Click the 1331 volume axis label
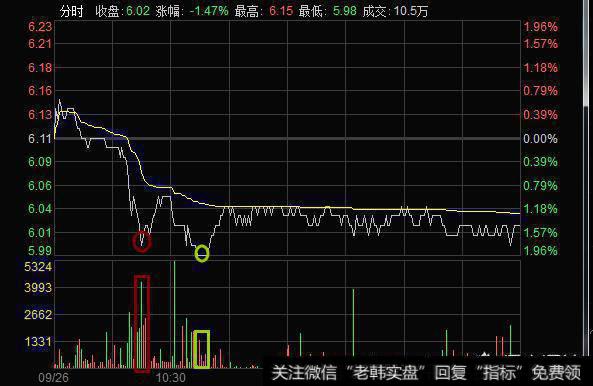This screenshot has height=386, width=593. tap(38, 342)
